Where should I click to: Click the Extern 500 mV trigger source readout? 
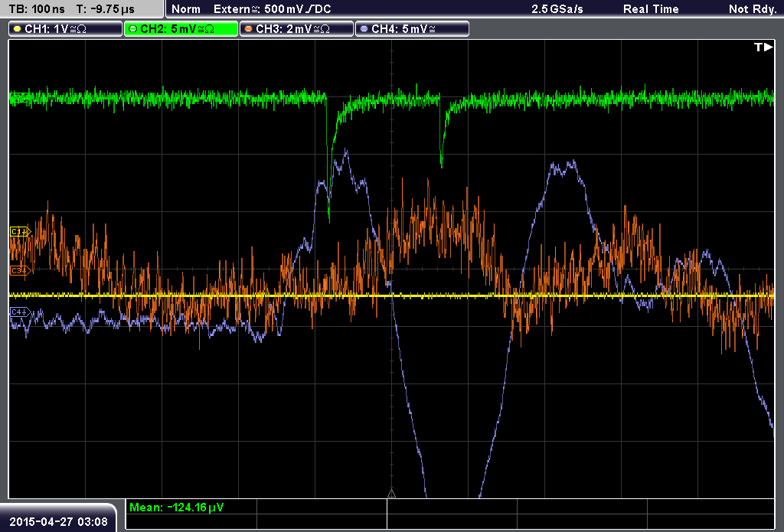272,9
